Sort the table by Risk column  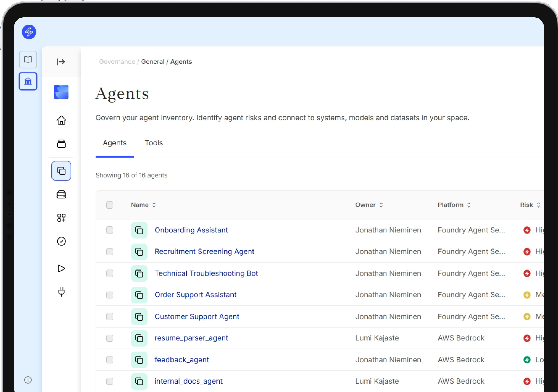coord(530,205)
